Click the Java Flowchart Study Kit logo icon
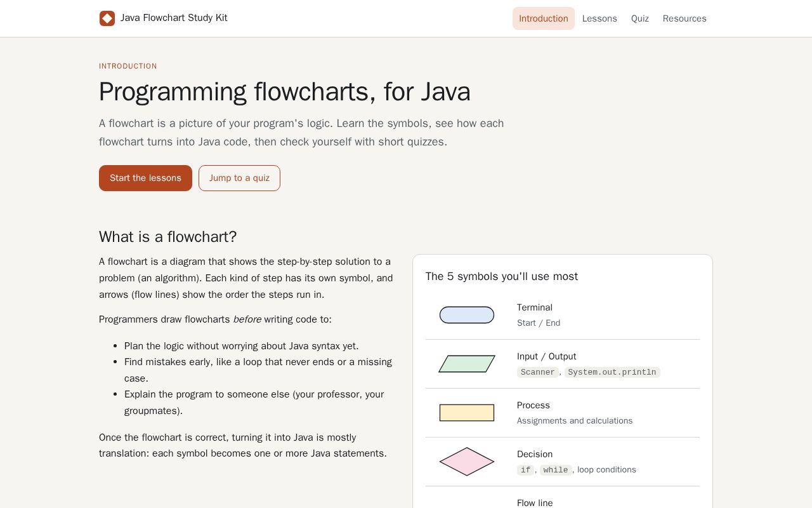This screenshot has width=812, height=508. coord(107,18)
